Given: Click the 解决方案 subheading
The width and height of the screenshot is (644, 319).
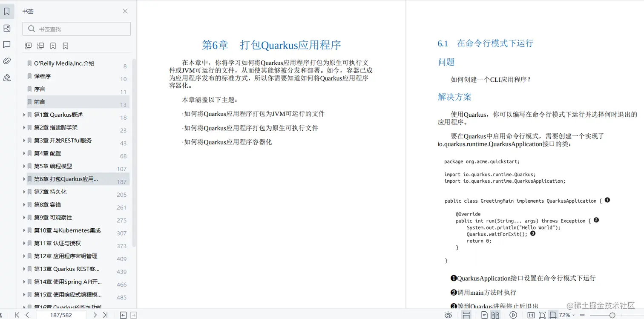Looking at the screenshot, I should point(454,97).
